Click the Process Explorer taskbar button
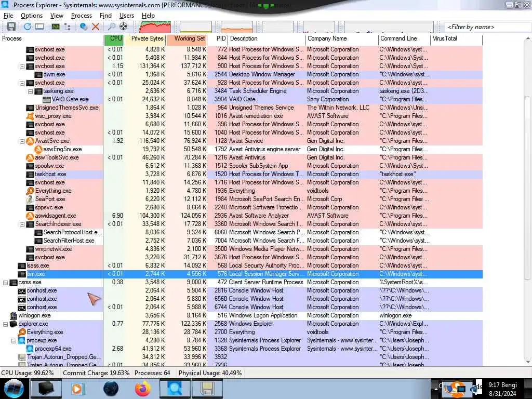 pyautogui.click(x=175, y=389)
